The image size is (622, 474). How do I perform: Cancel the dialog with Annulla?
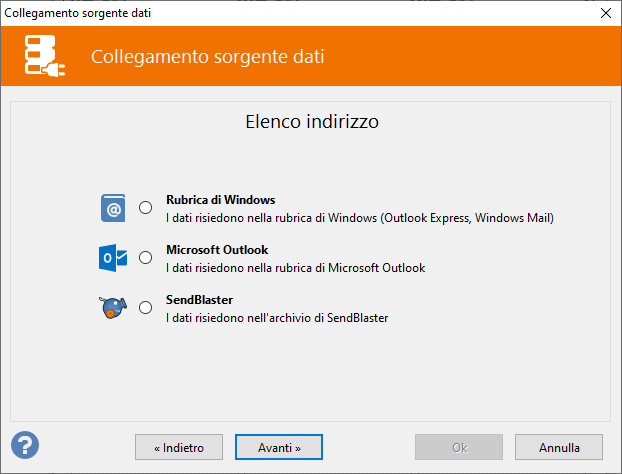559,447
